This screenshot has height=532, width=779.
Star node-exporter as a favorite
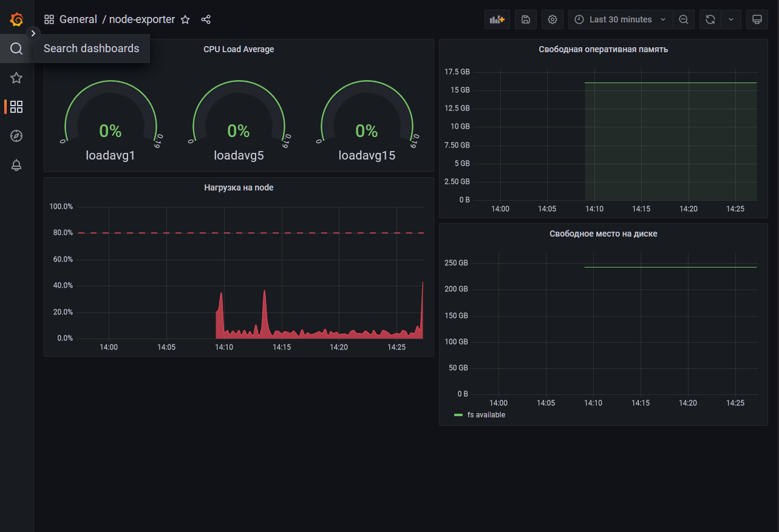185,19
